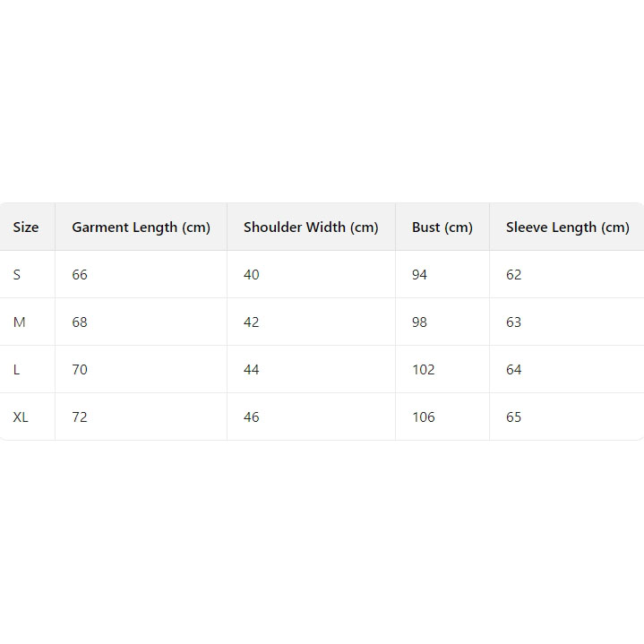Click garment length value 66
The width and height of the screenshot is (644, 644).
(x=80, y=275)
